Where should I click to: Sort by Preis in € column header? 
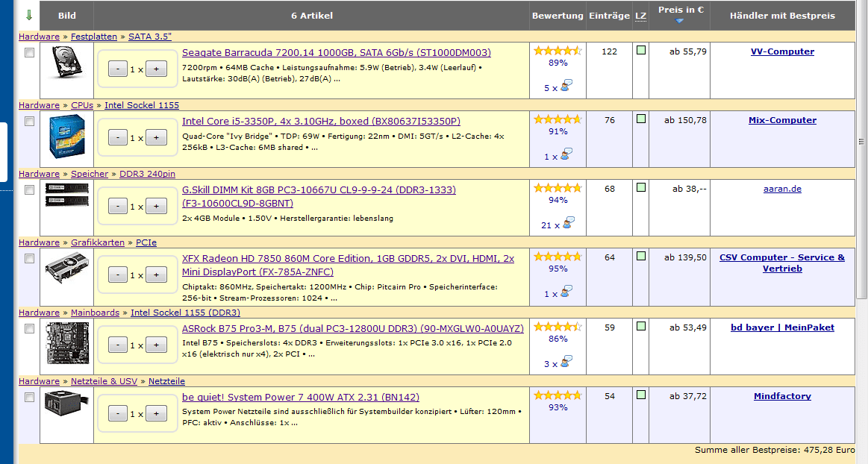tap(681, 10)
